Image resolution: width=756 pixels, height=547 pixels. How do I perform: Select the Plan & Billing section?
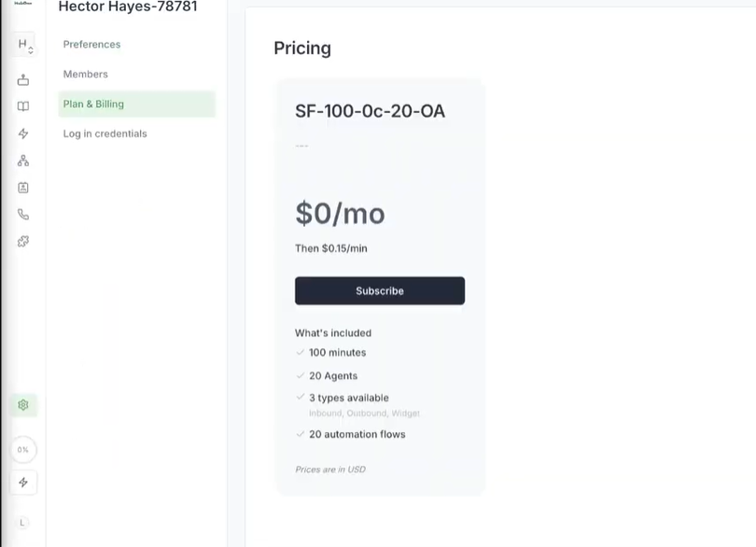pyautogui.click(x=93, y=105)
